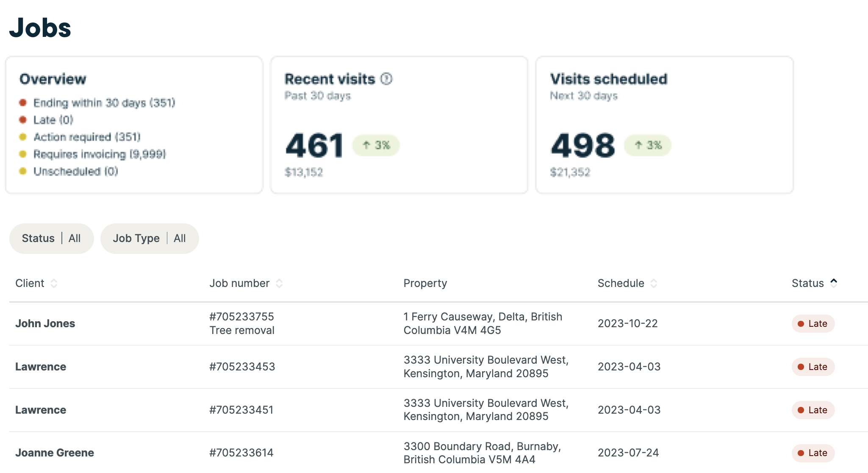Viewport: 868px width, 473px height.
Task: Click the Recent visits 3% increase badge
Action: tap(376, 145)
